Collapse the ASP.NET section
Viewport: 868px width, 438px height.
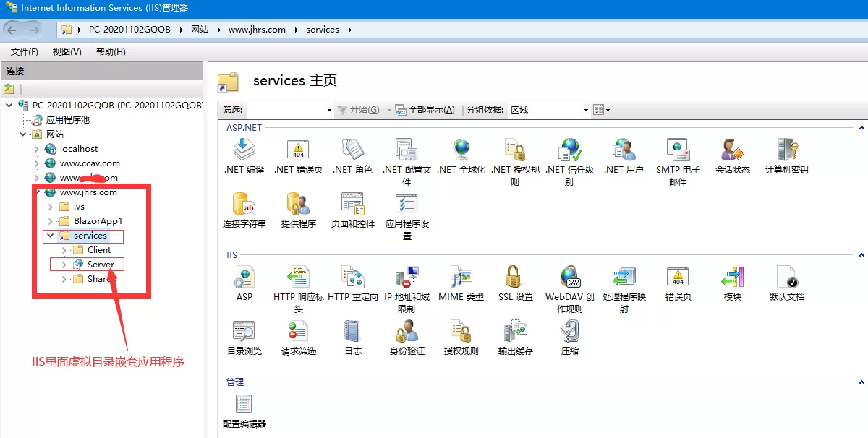click(861, 128)
